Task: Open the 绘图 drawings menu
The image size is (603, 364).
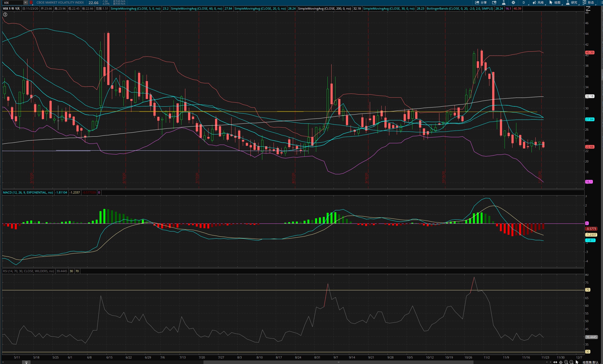Action: pyautogui.click(x=555, y=2)
